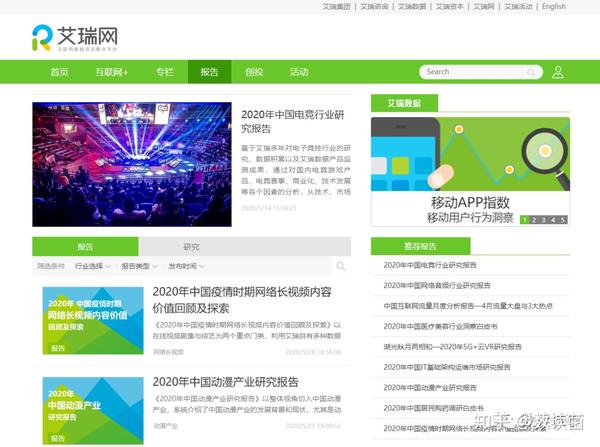Viewport: 600px width, 447px height.
Task: Click the 动漫产业 category tag
Action: click(x=165, y=426)
